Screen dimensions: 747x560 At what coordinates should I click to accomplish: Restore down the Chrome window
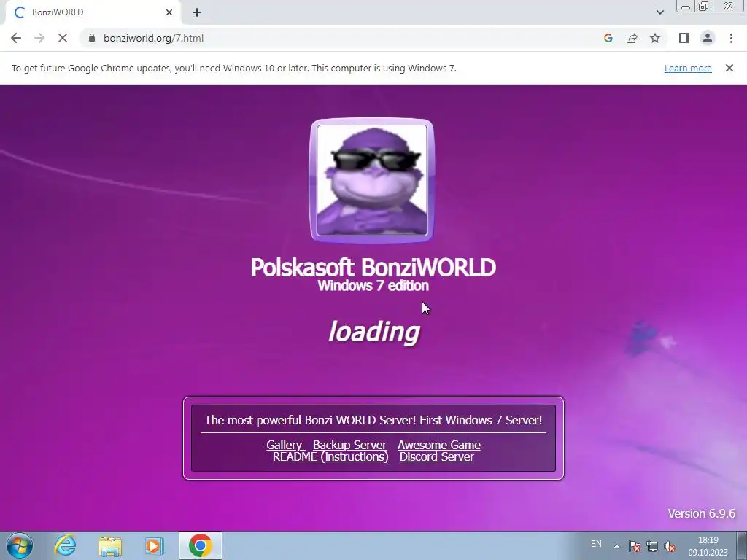(703, 7)
